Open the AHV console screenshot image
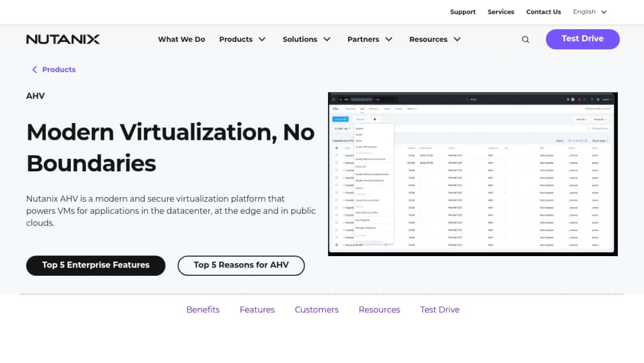This screenshot has height=363, width=644. [473, 174]
